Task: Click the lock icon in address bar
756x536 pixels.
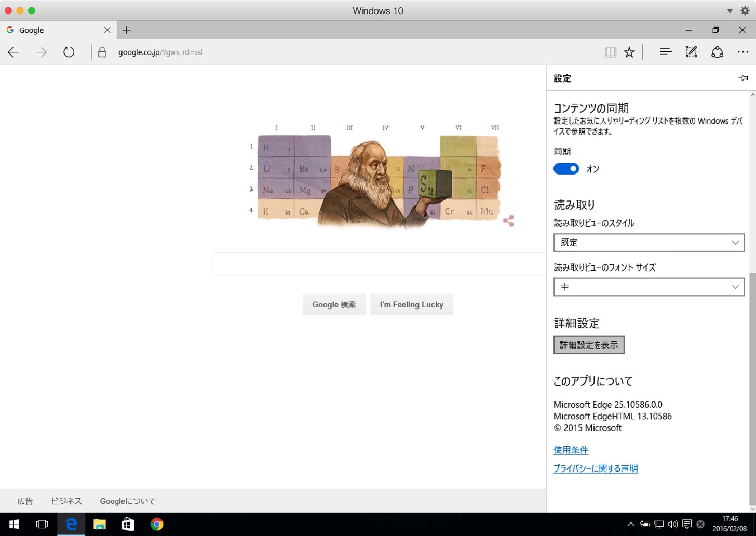Action: 102,52
